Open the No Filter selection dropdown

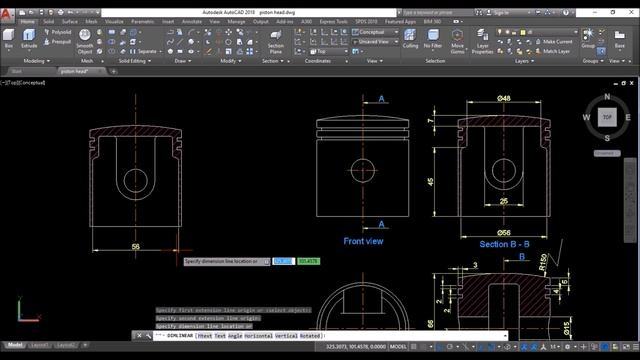(433, 39)
